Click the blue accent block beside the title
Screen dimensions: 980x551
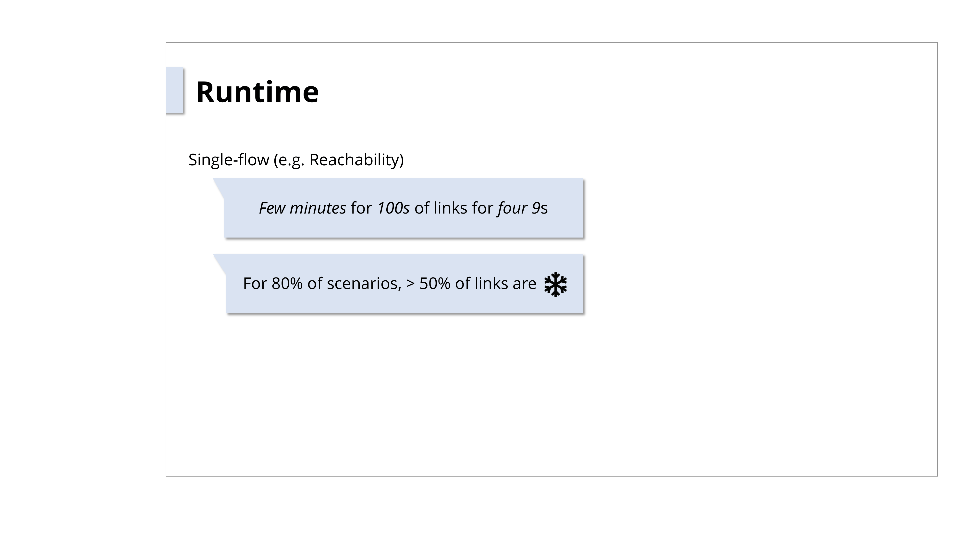[x=174, y=90]
